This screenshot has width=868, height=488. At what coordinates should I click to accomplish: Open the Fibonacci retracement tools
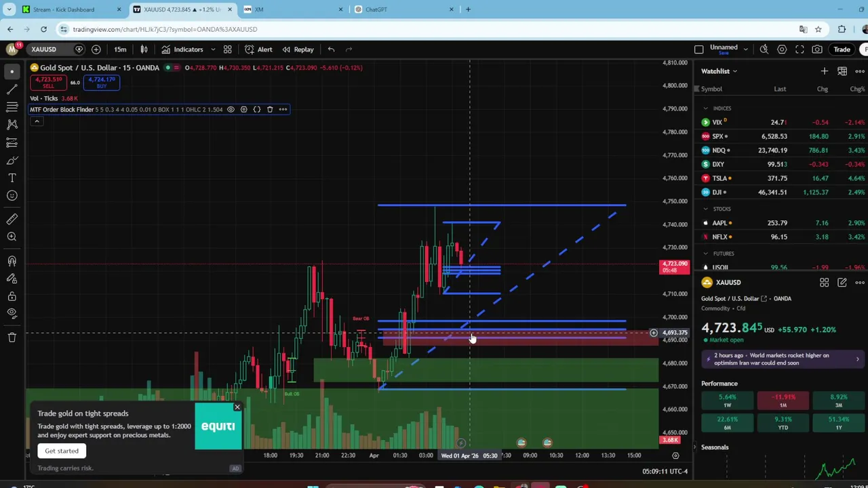point(12,106)
